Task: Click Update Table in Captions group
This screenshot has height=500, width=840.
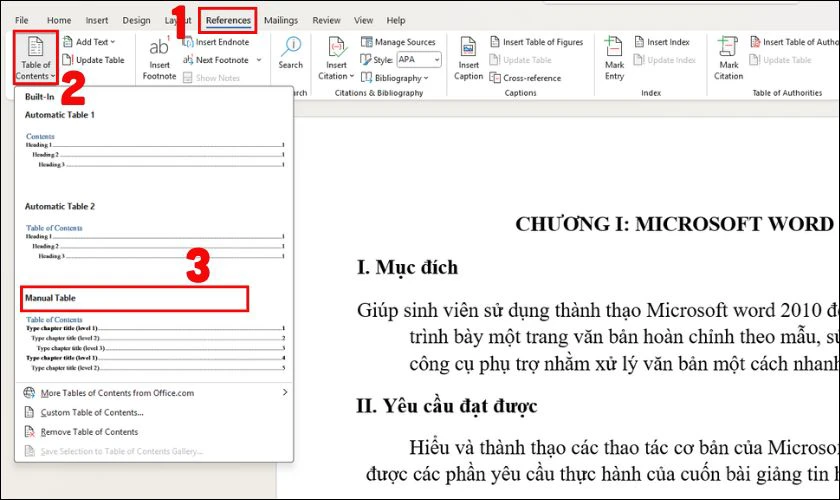Action: (x=521, y=60)
